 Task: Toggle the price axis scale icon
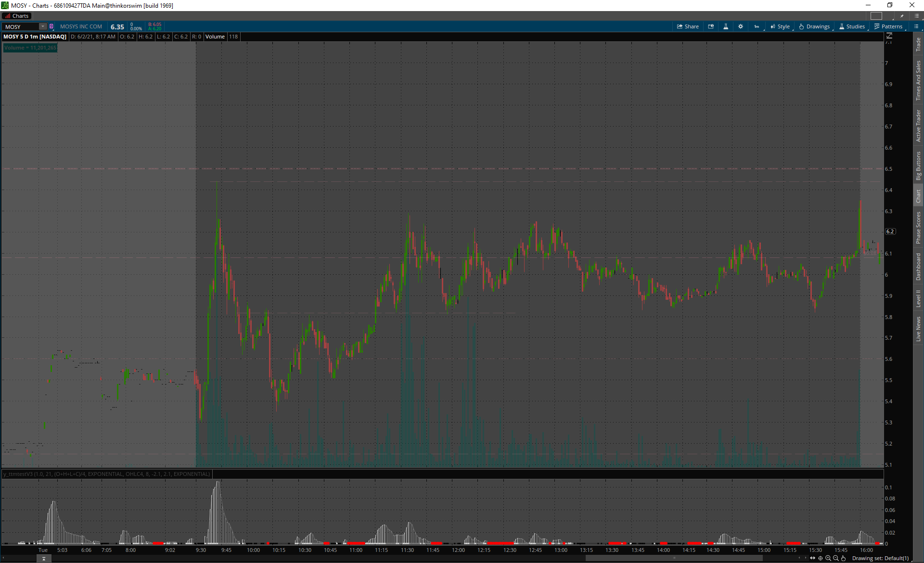889,36
